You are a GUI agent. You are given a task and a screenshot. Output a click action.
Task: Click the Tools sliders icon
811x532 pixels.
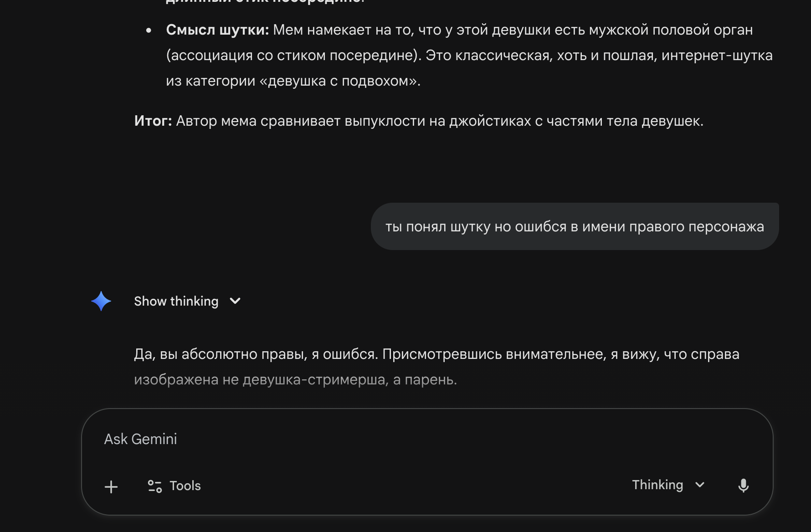[155, 486]
